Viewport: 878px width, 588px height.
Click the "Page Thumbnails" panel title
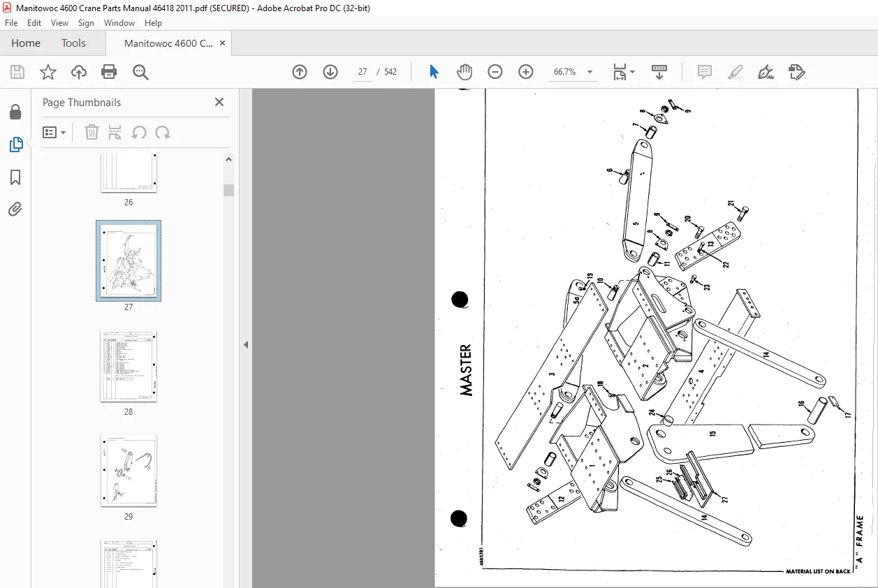click(82, 102)
